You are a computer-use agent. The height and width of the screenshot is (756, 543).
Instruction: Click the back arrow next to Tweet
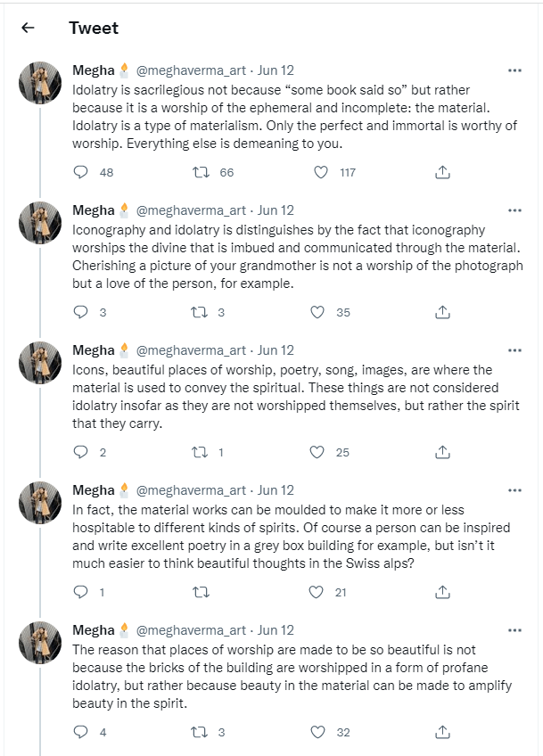(x=28, y=28)
